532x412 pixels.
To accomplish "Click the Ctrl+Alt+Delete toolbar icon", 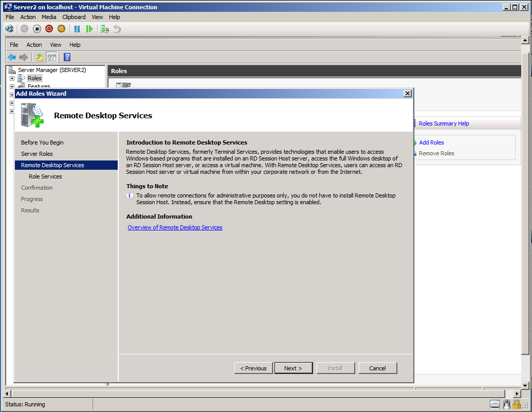I will click(x=9, y=29).
